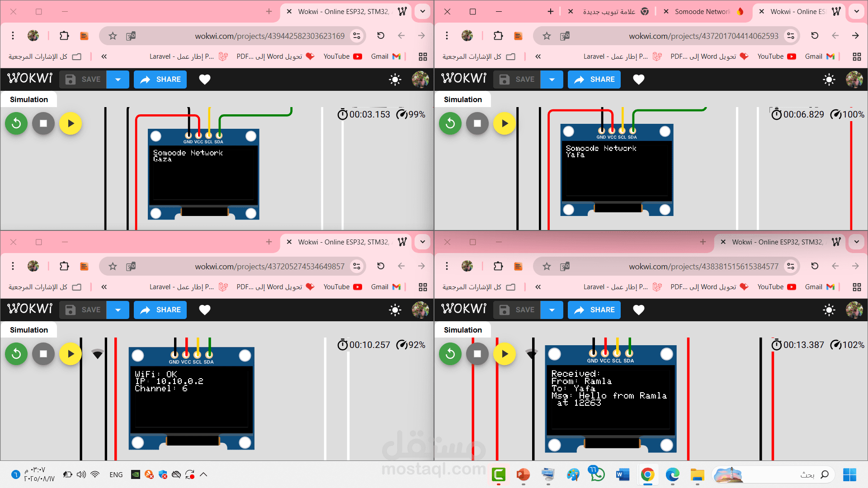
Task: Select the Somoode Network browser tab
Action: [702, 12]
